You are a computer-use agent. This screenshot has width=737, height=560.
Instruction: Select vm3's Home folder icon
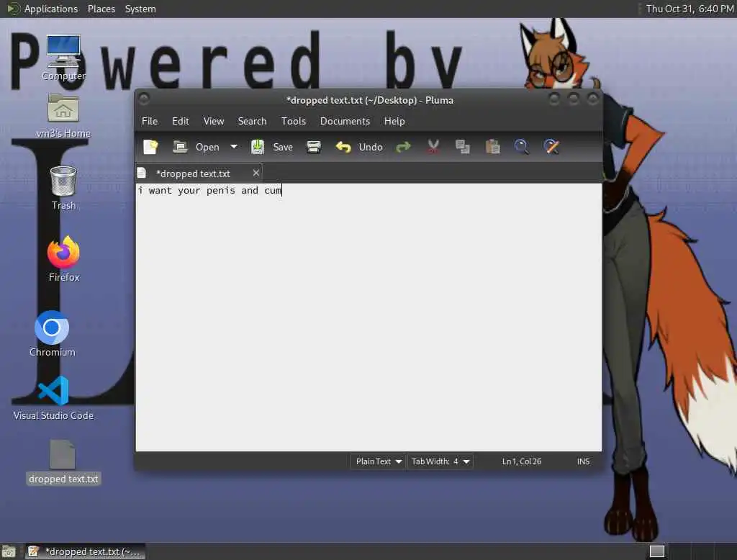point(63,116)
